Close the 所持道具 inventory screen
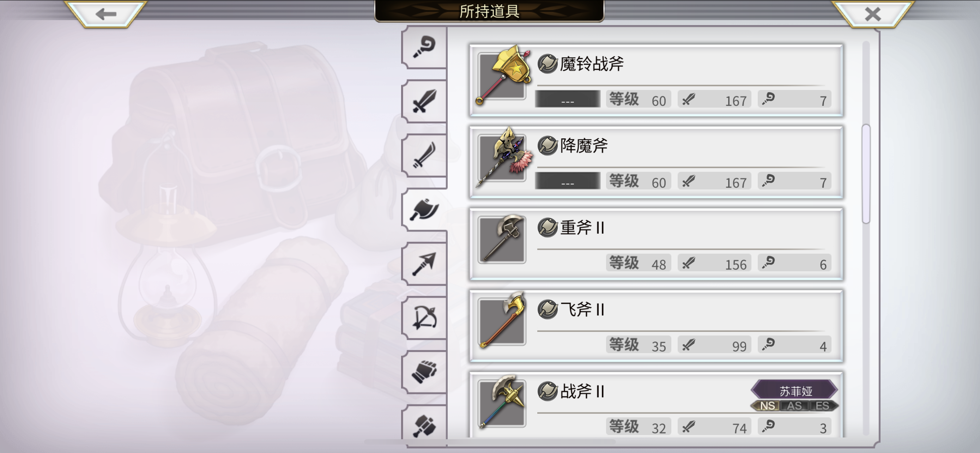This screenshot has width=980, height=453. click(x=873, y=14)
